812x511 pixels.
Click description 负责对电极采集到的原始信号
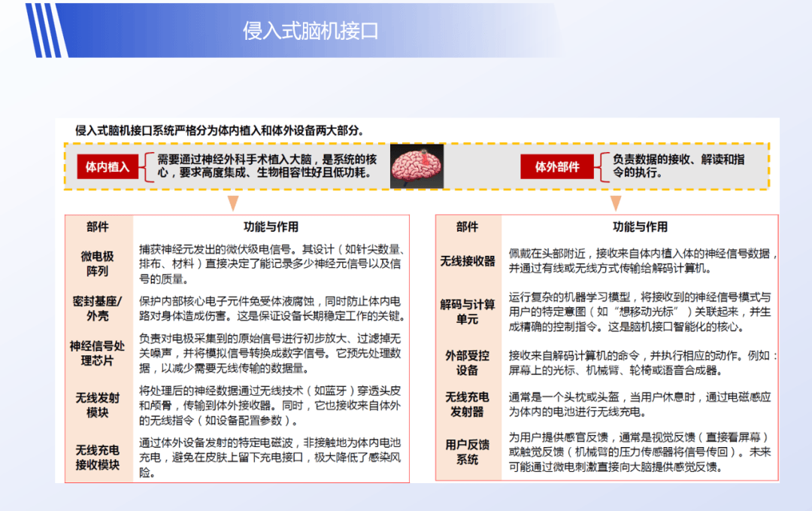pos(270,353)
